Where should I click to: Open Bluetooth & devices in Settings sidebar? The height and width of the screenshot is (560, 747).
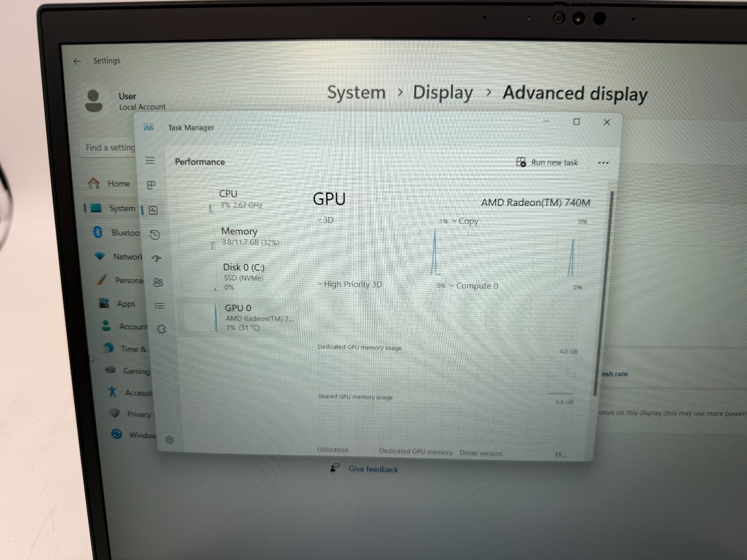pyautogui.click(x=117, y=232)
